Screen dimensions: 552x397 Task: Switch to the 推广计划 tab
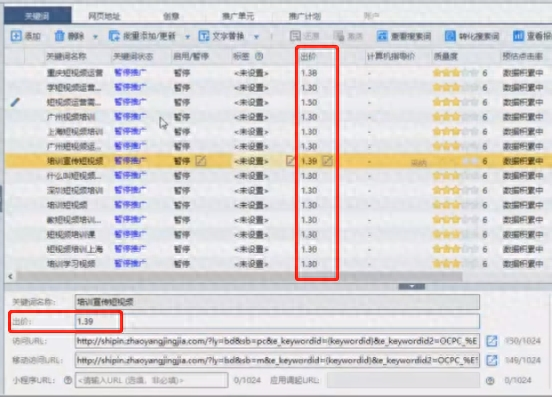[305, 16]
